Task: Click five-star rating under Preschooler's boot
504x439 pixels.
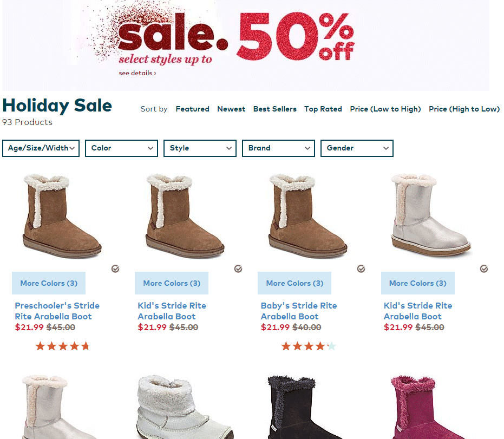Action: click(62, 346)
